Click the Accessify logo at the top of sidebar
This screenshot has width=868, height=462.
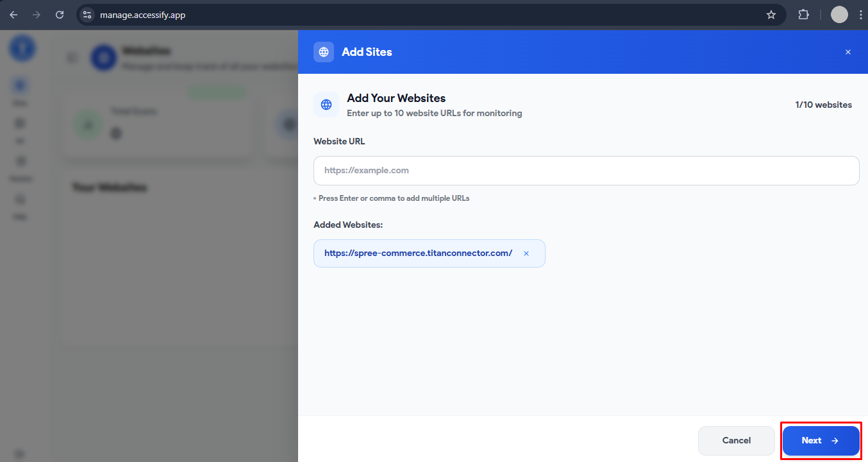pos(22,47)
